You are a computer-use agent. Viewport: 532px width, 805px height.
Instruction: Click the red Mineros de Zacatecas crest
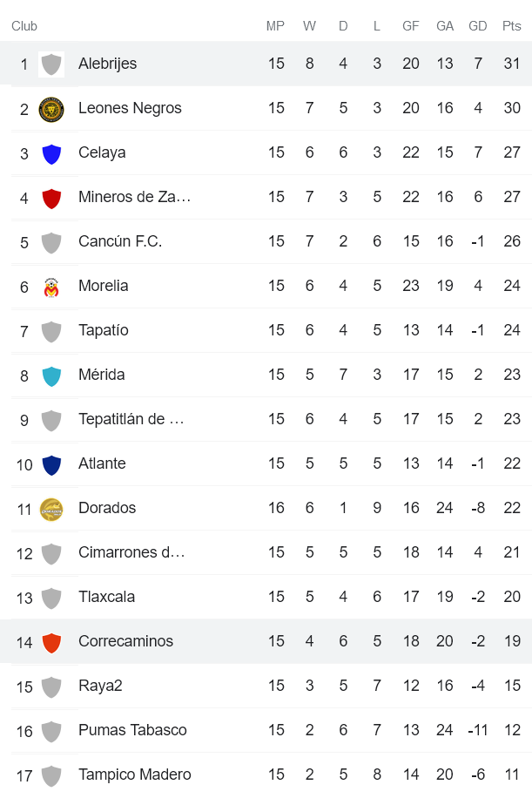tap(51, 198)
